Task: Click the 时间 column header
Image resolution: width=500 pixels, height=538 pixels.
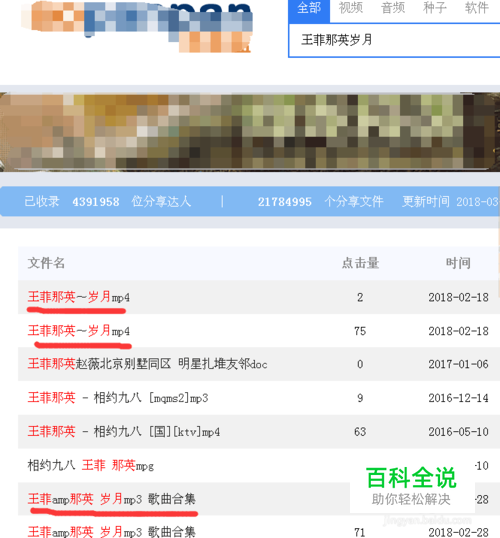Action: tap(458, 263)
